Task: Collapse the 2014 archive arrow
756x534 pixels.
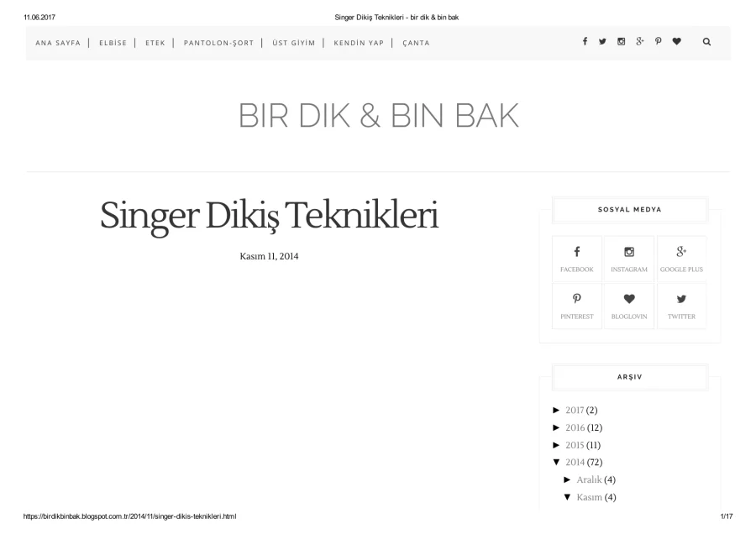Action: (x=556, y=462)
